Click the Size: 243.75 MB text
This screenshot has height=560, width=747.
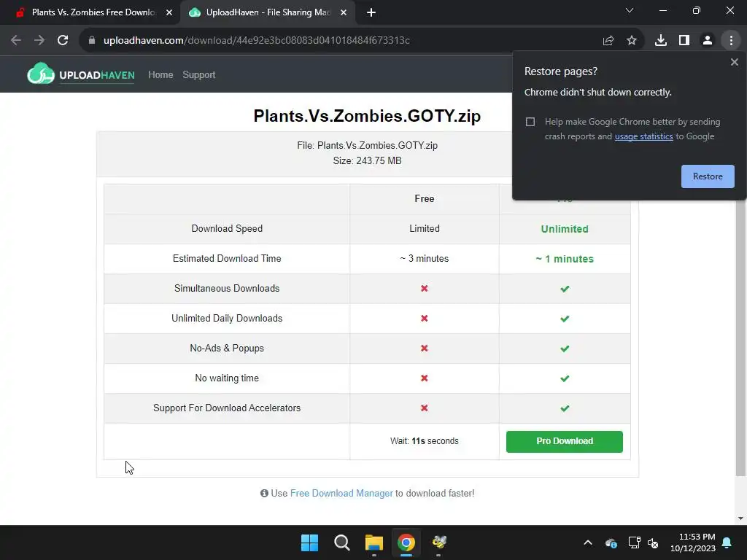367,160
